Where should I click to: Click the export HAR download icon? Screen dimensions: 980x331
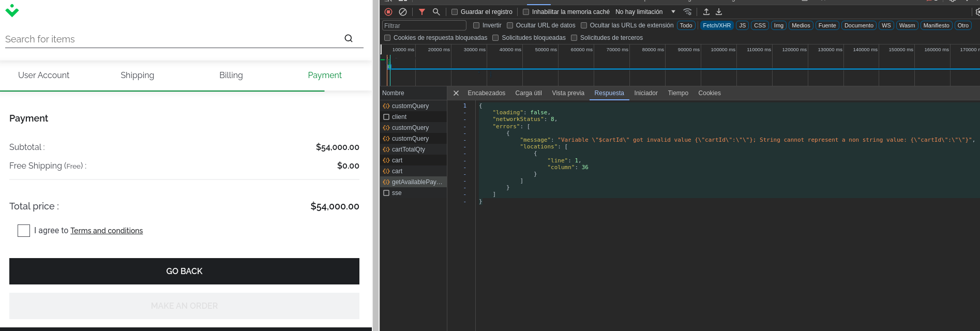719,12
